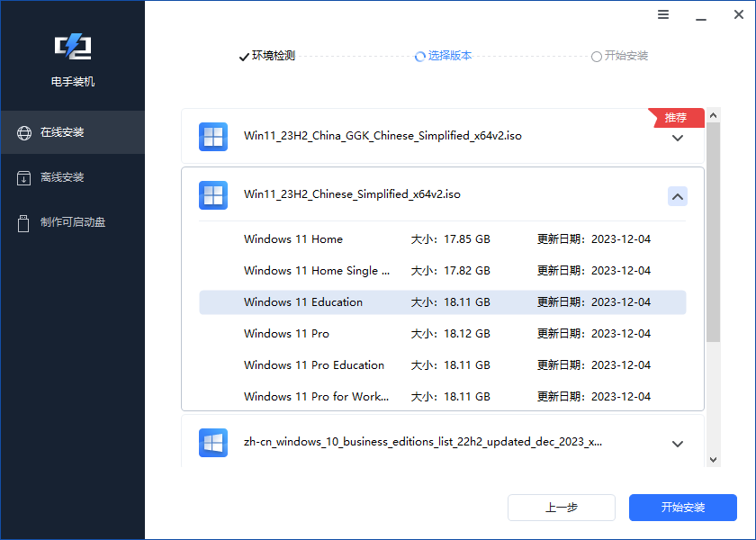Expand the Win11_23H2_China_GGK ISO entry
This screenshot has width=756, height=540.
click(678, 139)
